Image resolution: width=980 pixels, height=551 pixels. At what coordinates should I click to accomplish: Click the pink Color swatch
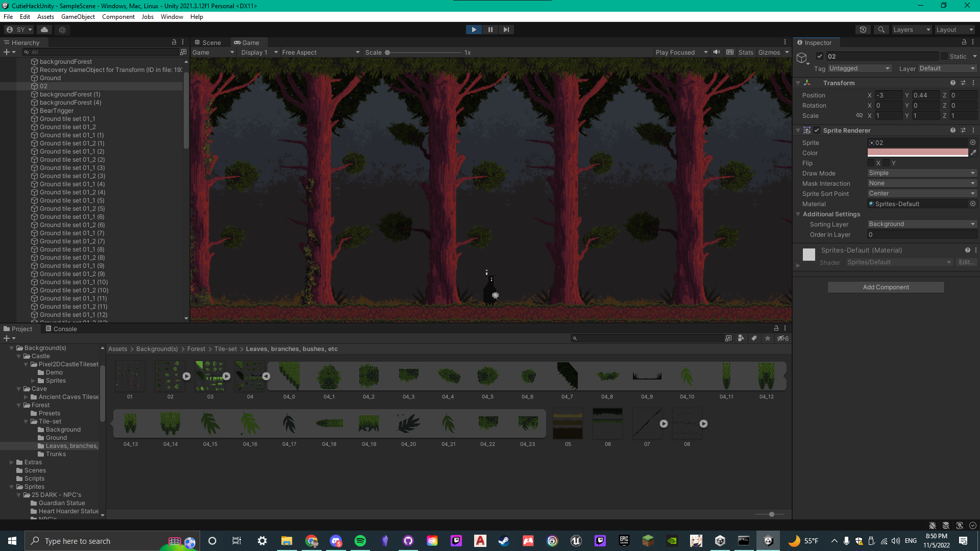[x=917, y=153]
